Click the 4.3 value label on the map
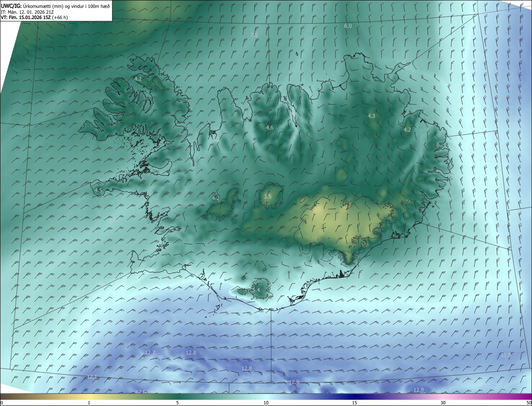Screen dimensions: 532x406 372,116
